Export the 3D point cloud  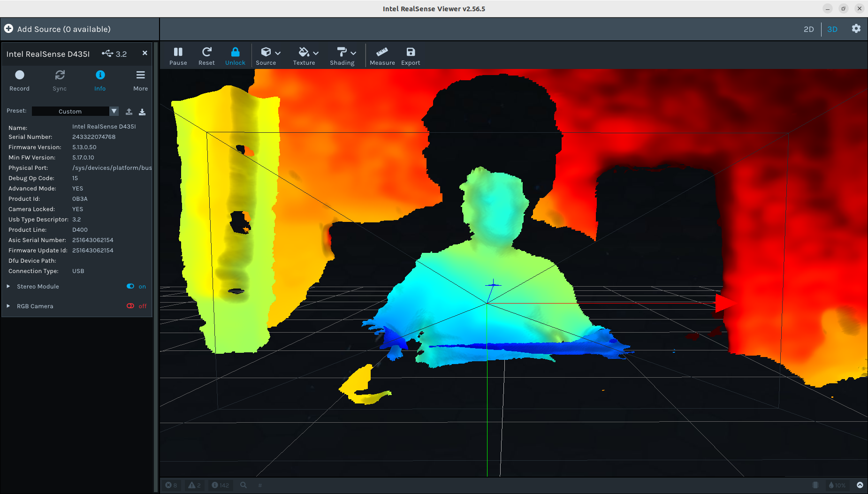tap(411, 56)
